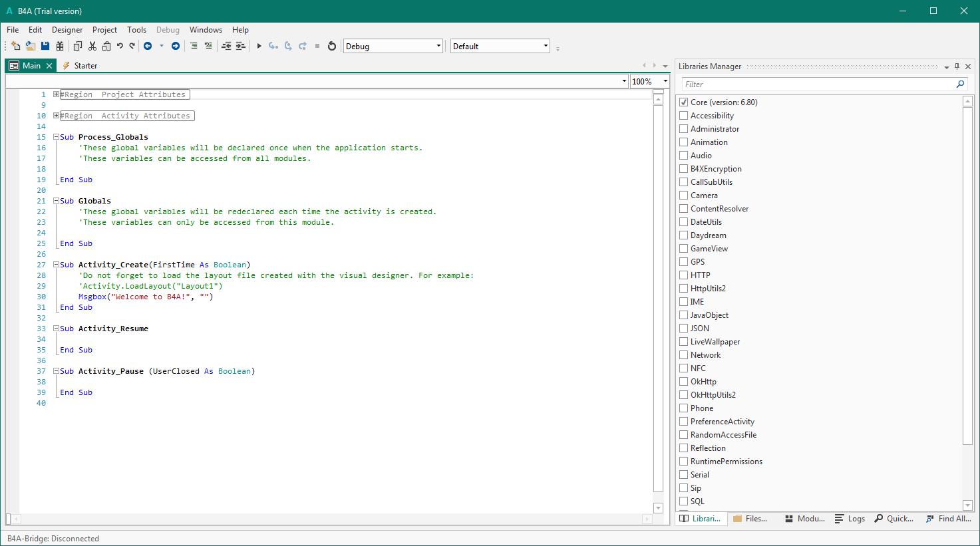Viewport: 980px width, 546px height.
Task: Click the debugger Step In icon
Action: [273, 46]
